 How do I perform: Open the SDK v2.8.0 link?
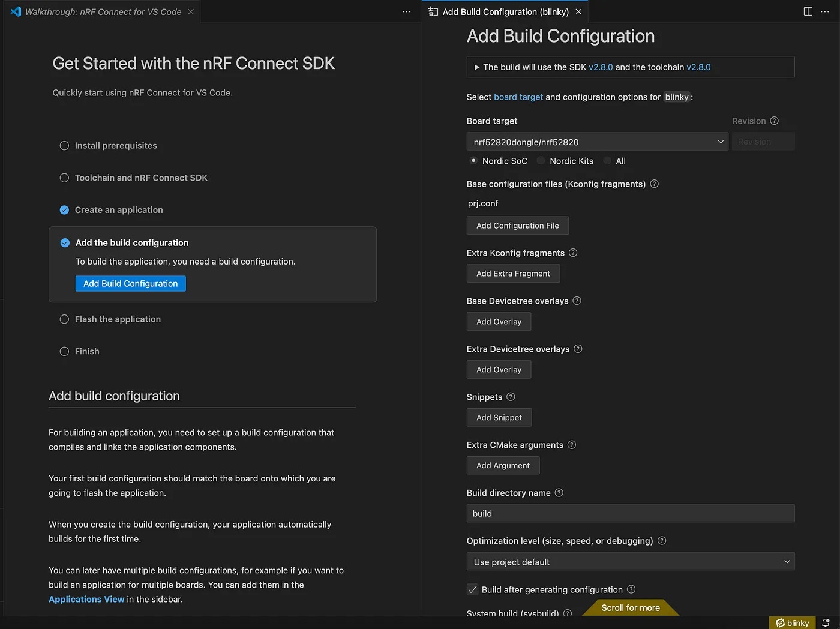(601, 67)
